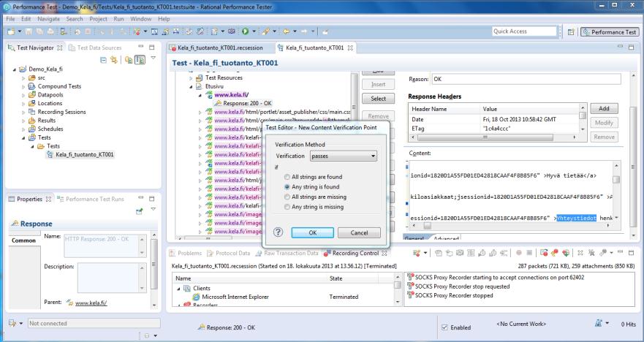Collapse the Clients node in Recording Control
The image size is (644, 342).
pos(178,288)
